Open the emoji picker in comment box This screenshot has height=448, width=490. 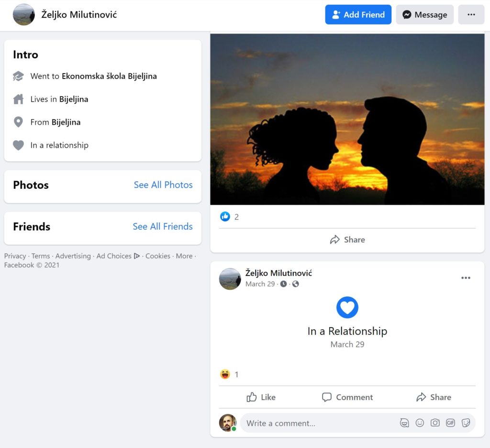pos(420,423)
